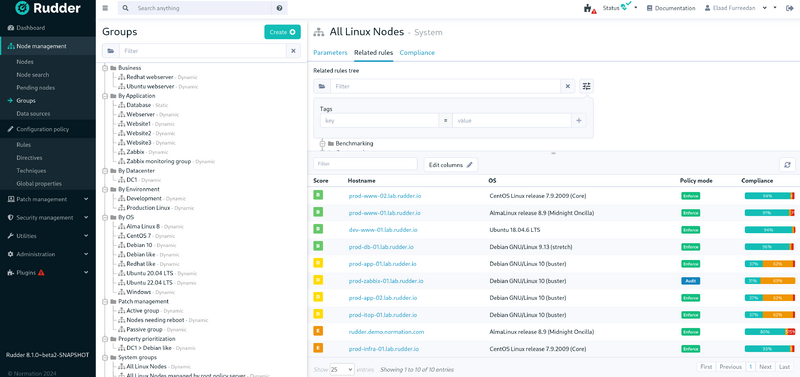The height and width of the screenshot is (377, 800).
Task: Click compliance bar for prod-itop-01
Action: [769, 315]
